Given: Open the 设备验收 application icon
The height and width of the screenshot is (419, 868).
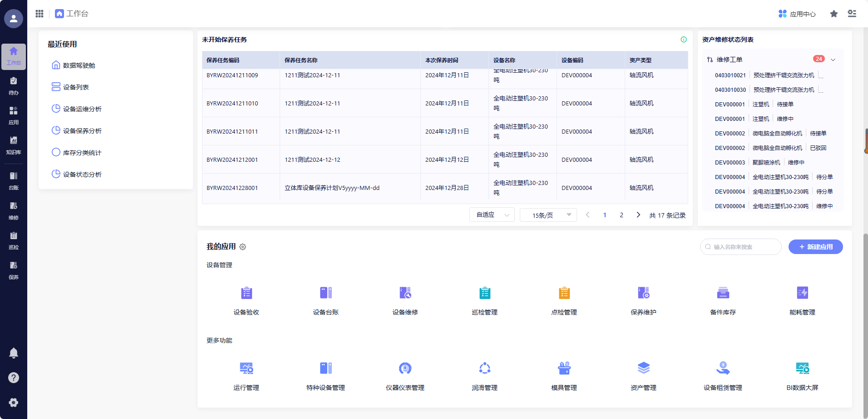Looking at the screenshot, I should coord(246,293).
